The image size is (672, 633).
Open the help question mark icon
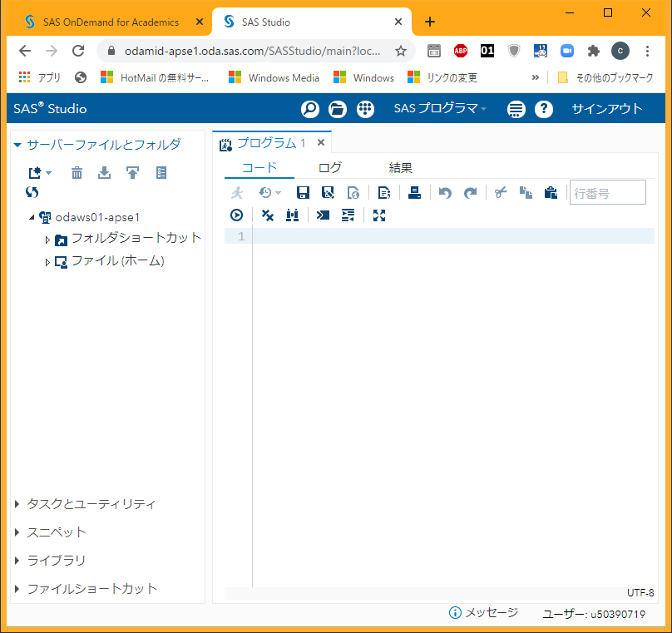(x=543, y=109)
